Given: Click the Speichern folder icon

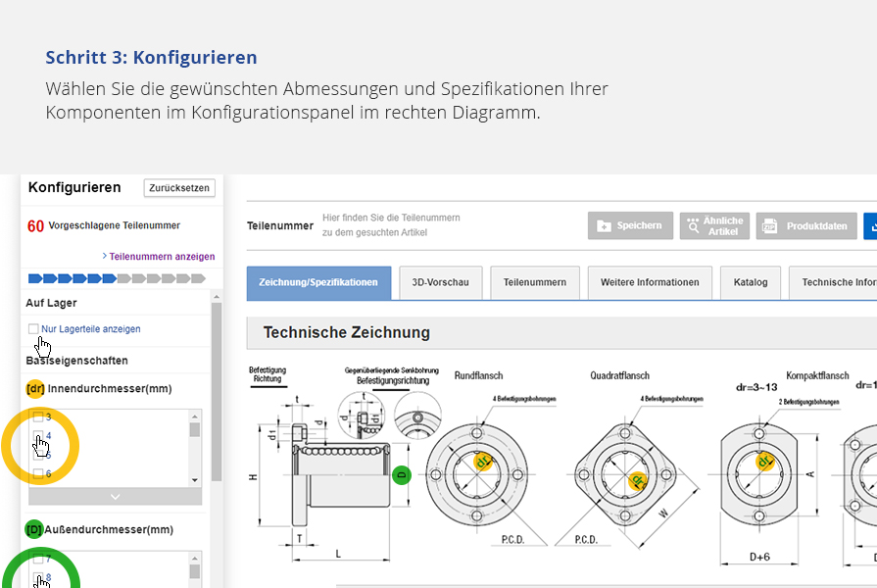Looking at the screenshot, I should click(x=604, y=225).
